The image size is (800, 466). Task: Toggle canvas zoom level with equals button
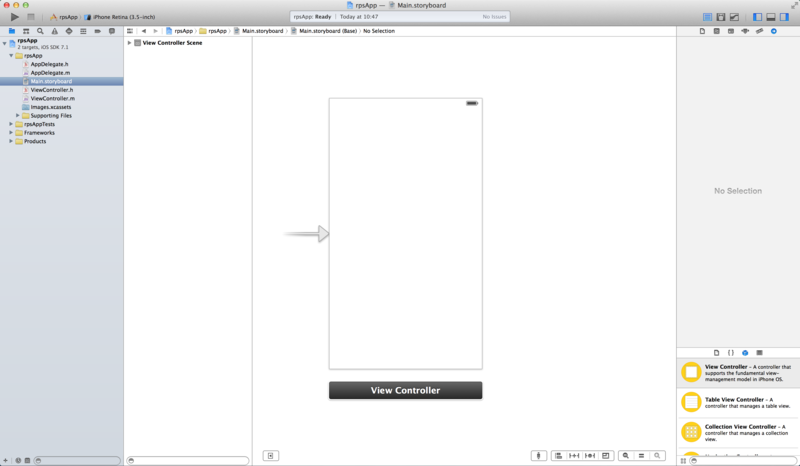pos(641,456)
